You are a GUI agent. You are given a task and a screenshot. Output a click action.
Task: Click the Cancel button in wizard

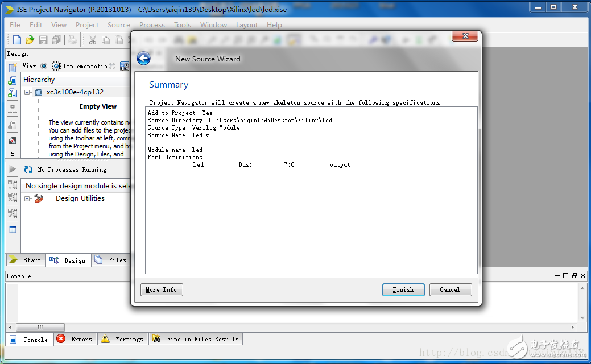(x=451, y=289)
